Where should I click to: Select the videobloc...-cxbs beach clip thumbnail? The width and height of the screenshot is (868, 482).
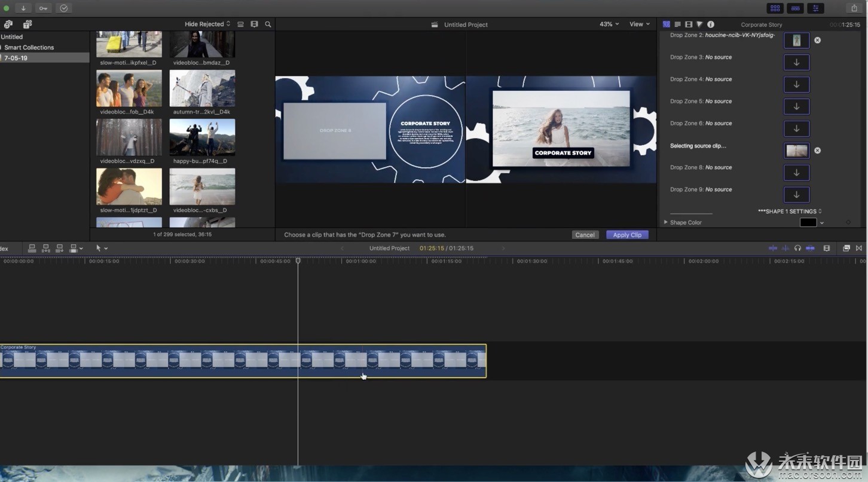[202, 186]
